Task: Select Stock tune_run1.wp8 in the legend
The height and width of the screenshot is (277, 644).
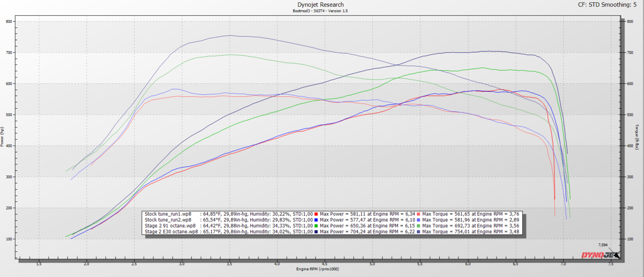Action: point(168,214)
